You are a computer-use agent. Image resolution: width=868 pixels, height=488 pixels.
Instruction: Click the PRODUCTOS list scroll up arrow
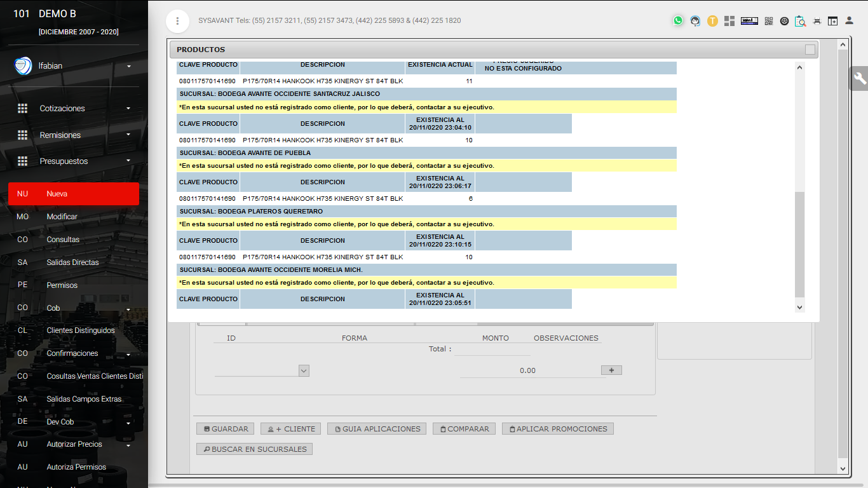[x=799, y=67]
